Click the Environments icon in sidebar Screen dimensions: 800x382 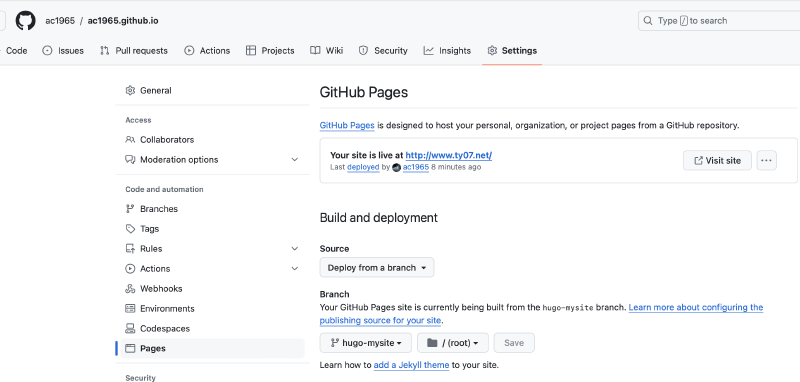[130, 309]
